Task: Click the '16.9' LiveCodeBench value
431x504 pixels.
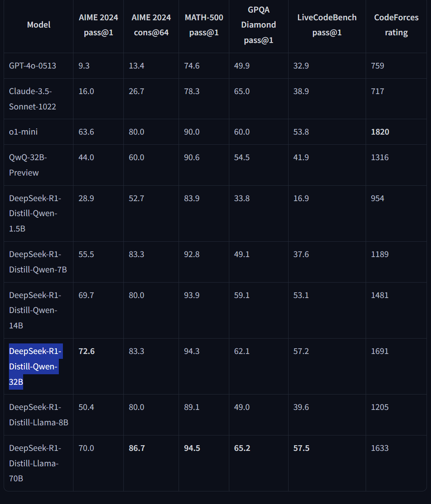Action: click(301, 198)
